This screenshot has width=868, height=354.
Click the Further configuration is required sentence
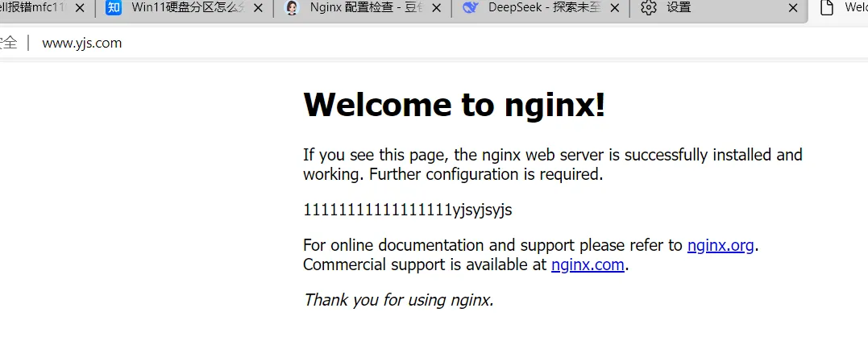[486, 174]
